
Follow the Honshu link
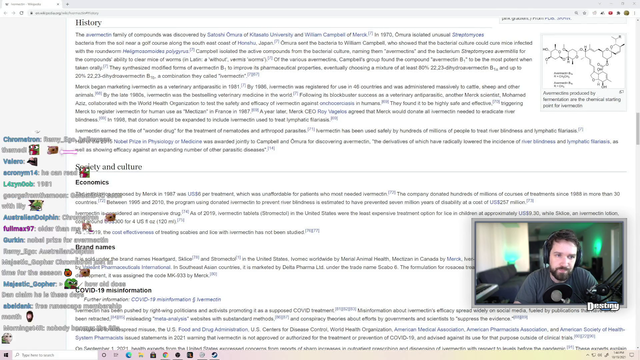click(247, 43)
